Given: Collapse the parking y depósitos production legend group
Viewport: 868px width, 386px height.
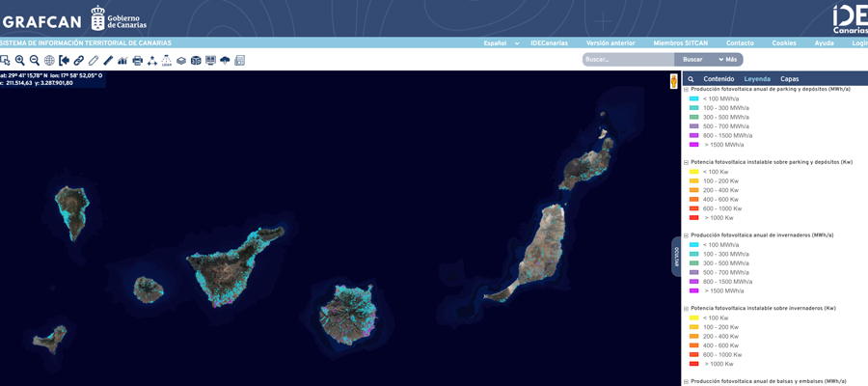Looking at the screenshot, I should coord(686,89).
